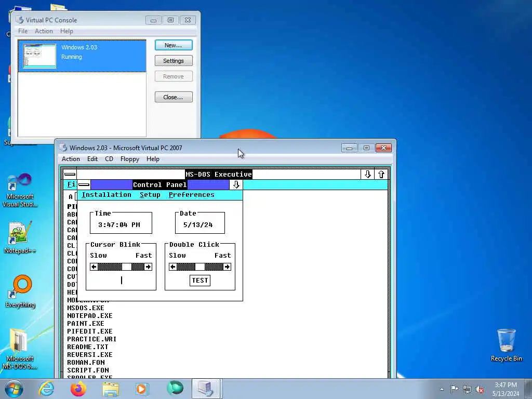
Task: Open the Setup menu in Control Panel
Action: [150, 195]
